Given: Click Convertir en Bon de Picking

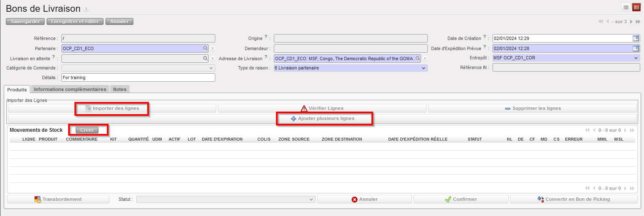Looking at the screenshot, I should pyautogui.click(x=573, y=199).
